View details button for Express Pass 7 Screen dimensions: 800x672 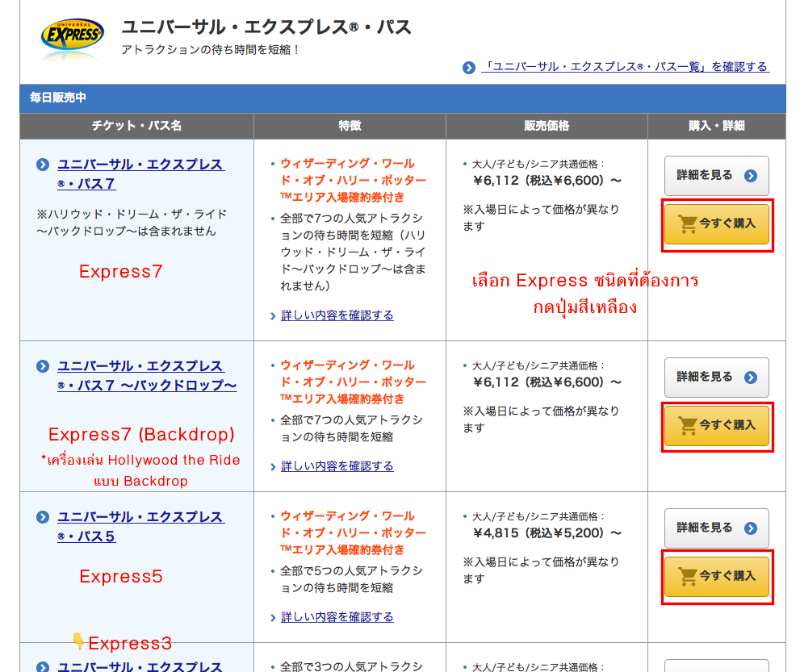[x=716, y=175]
